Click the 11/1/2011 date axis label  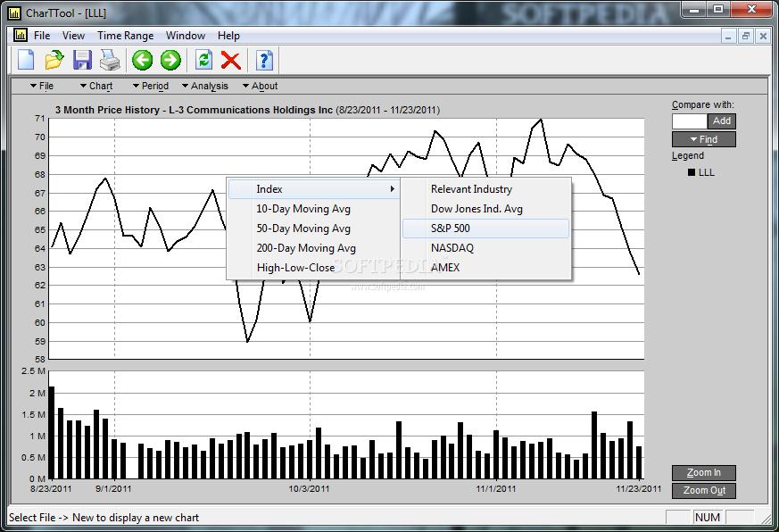click(x=496, y=489)
